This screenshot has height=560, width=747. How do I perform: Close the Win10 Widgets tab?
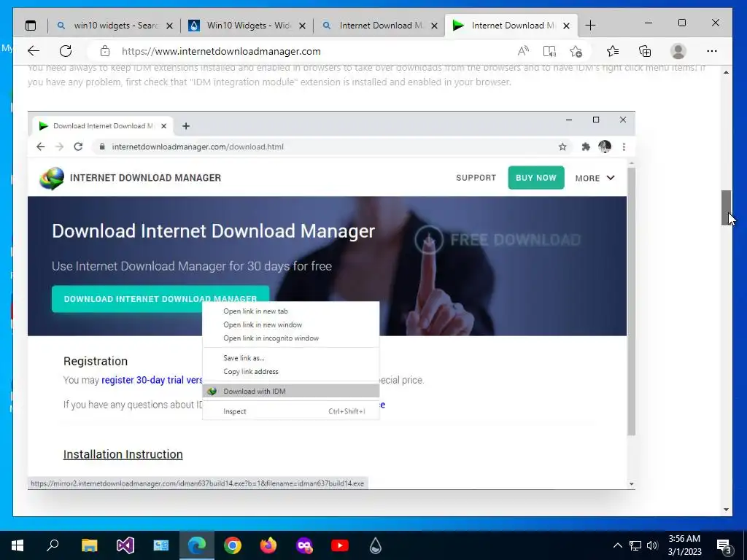coord(302,26)
